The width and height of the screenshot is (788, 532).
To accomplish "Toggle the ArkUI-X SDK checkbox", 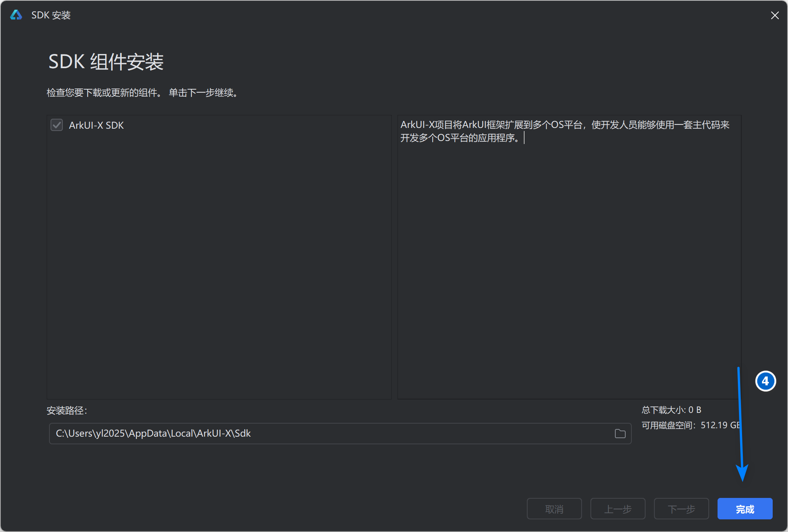I will click(57, 125).
